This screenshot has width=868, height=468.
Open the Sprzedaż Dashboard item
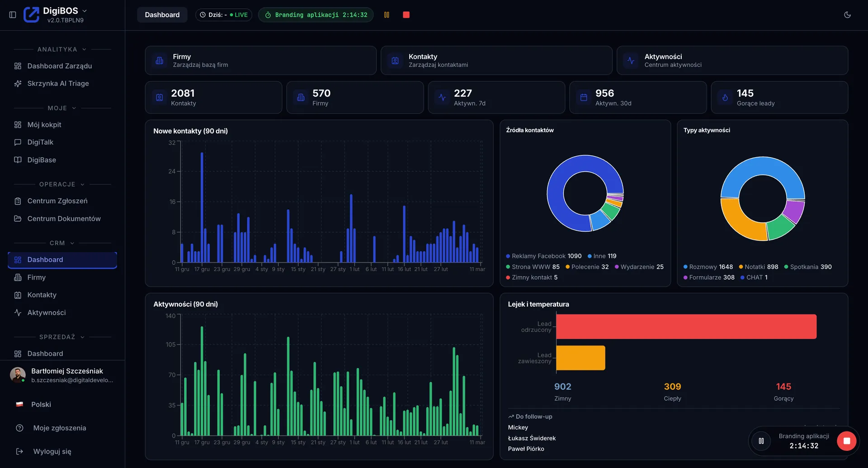click(62, 354)
